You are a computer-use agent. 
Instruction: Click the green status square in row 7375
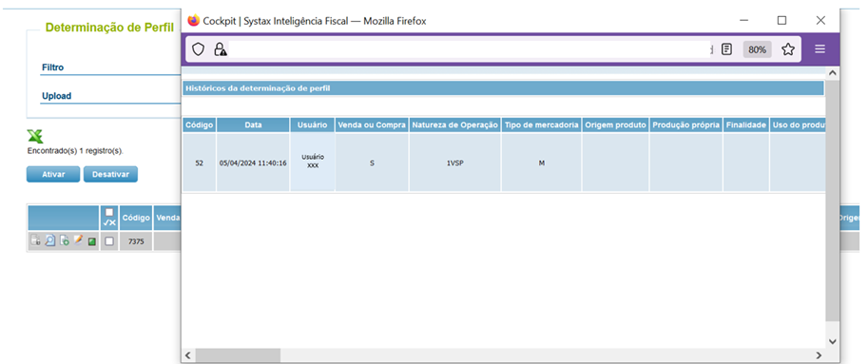[92, 241]
